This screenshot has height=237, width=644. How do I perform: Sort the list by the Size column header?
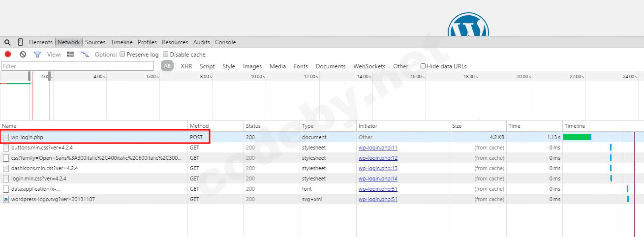click(457, 126)
